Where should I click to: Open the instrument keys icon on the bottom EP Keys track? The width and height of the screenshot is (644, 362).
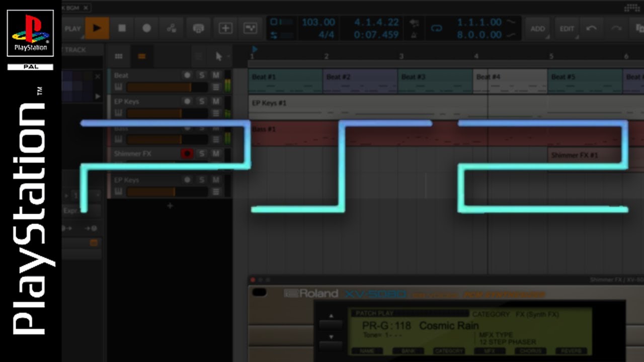tap(118, 192)
